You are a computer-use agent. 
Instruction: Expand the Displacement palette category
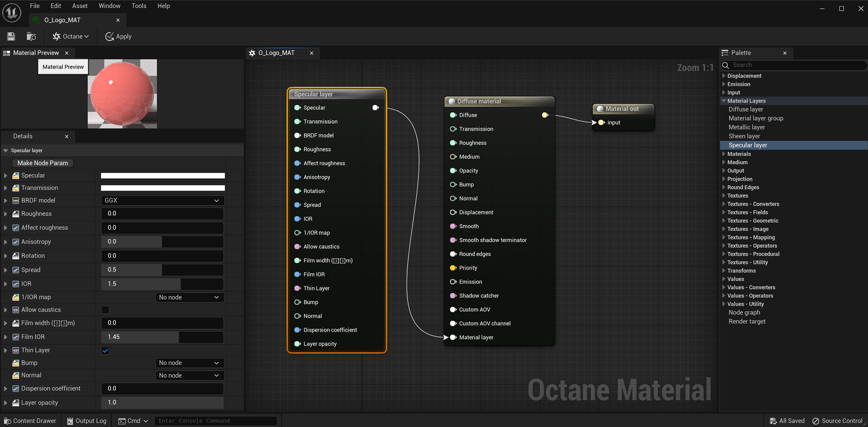(x=723, y=76)
